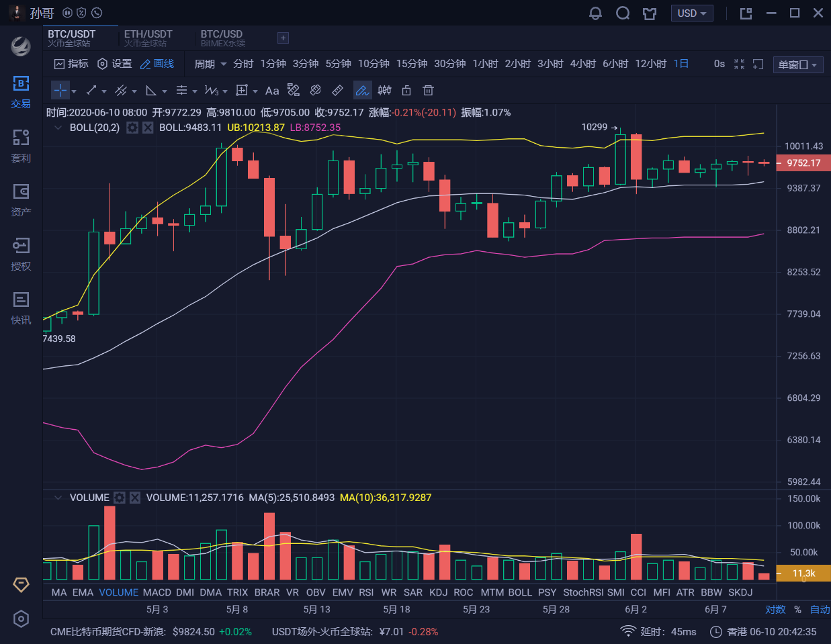This screenshot has width=831, height=644.
Task: Open the 资产 assets wallet sidebar icon
Action: (21, 200)
